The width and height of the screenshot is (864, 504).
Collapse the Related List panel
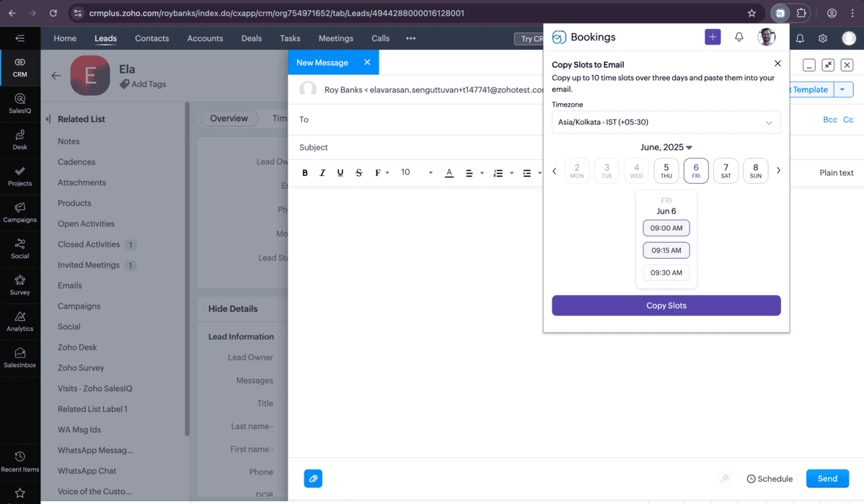click(x=48, y=119)
